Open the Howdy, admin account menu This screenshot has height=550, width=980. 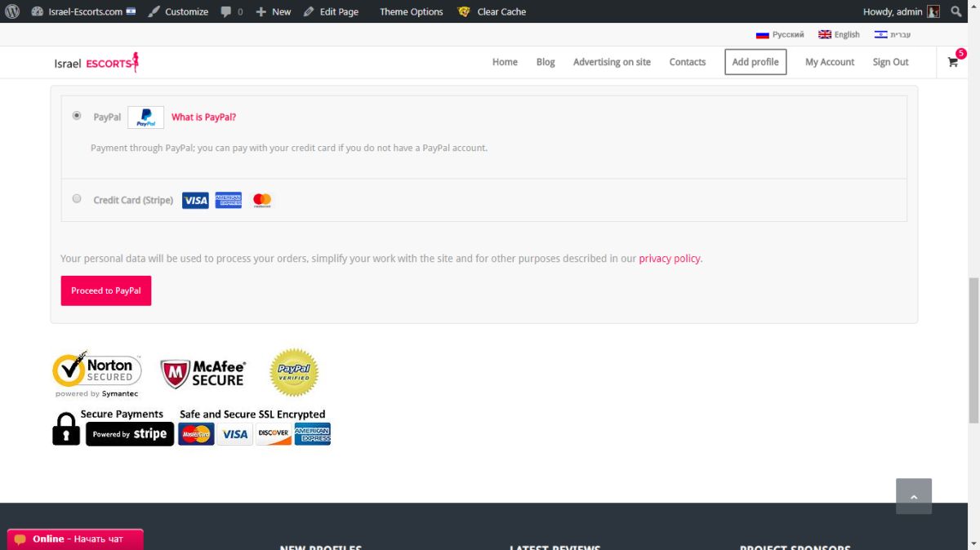[x=901, y=11]
